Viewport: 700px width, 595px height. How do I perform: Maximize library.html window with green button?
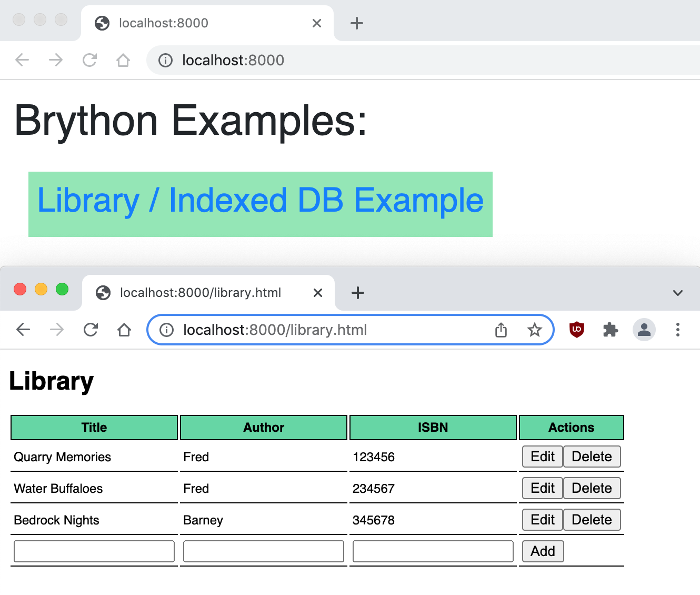pyautogui.click(x=62, y=289)
